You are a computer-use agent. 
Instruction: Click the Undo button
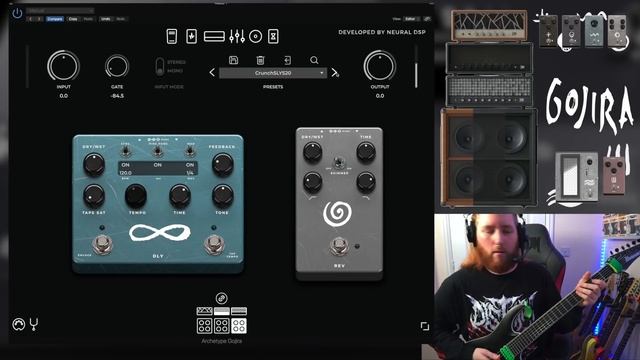pos(106,19)
